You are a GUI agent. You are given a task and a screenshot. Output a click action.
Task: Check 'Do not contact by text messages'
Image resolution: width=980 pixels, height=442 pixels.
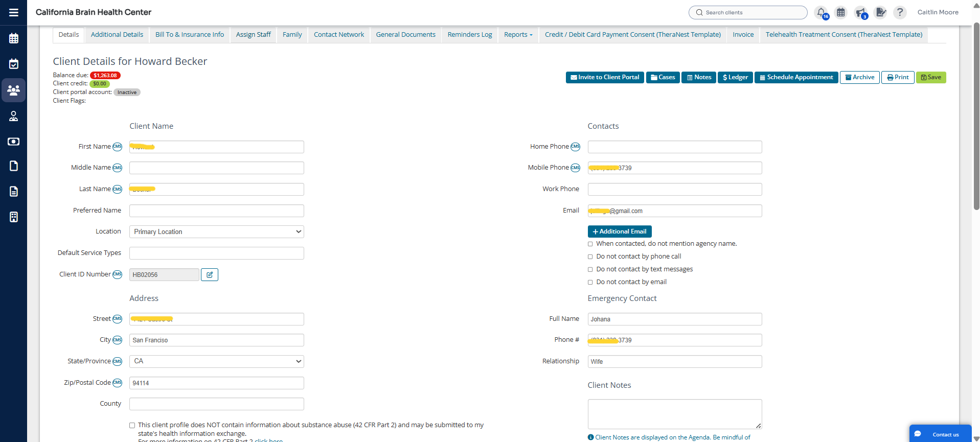tap(590, 270)
